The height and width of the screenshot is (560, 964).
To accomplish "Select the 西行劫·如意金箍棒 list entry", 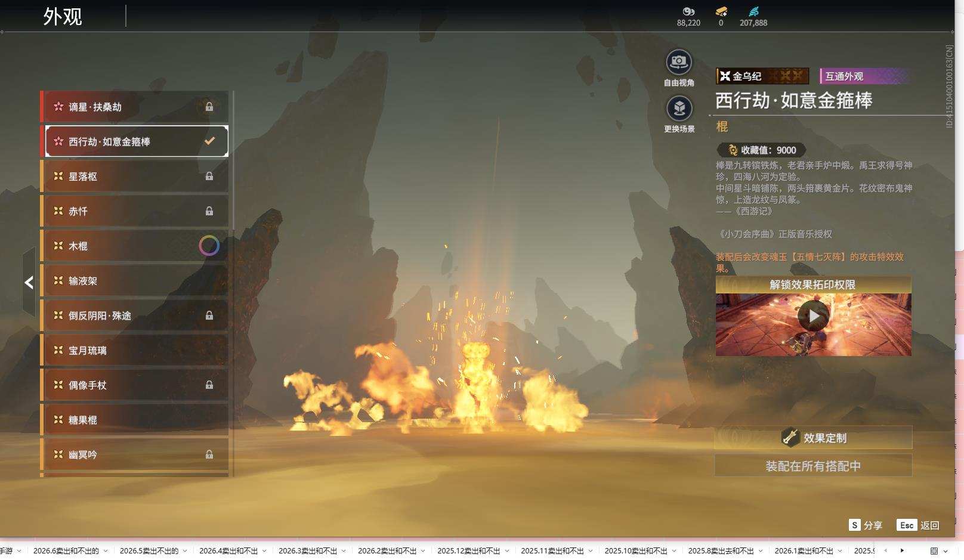I will click(x=135, y=141).
